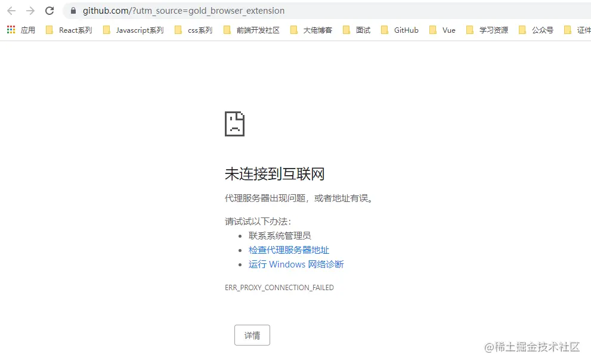Click the padlock icon in the address bar
Image resolution: width=591 pixels, height=364 pixels.
pos(73,11)
